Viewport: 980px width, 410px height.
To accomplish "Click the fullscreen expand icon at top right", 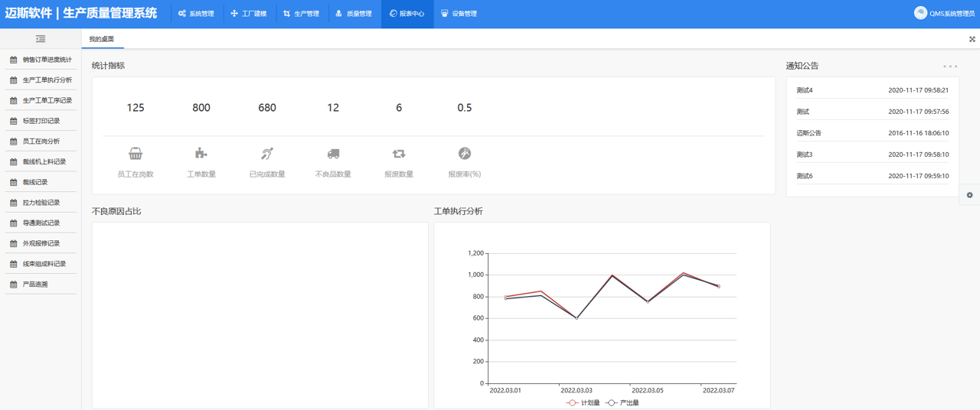I will (x=972, y=39).
